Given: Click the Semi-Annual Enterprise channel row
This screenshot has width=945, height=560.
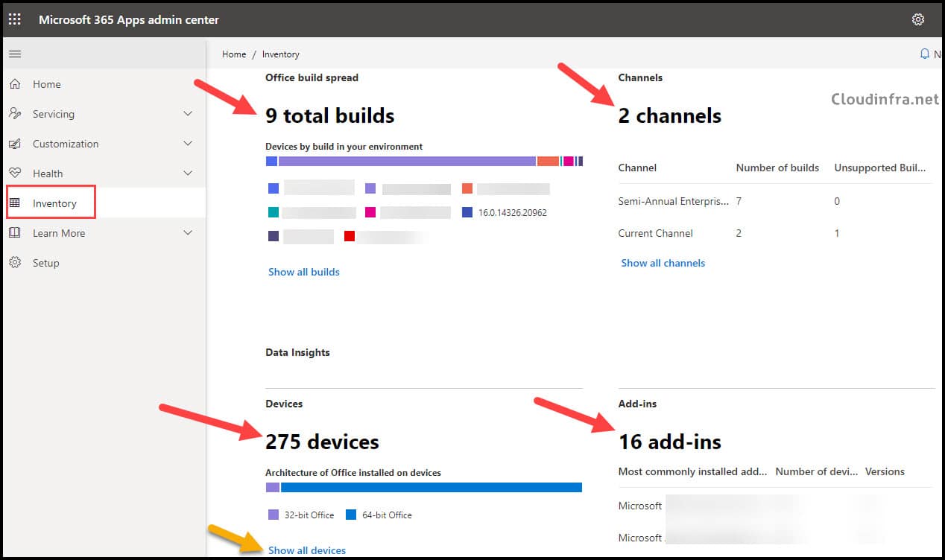Looking at the screenshot, I should coord(775,201).
